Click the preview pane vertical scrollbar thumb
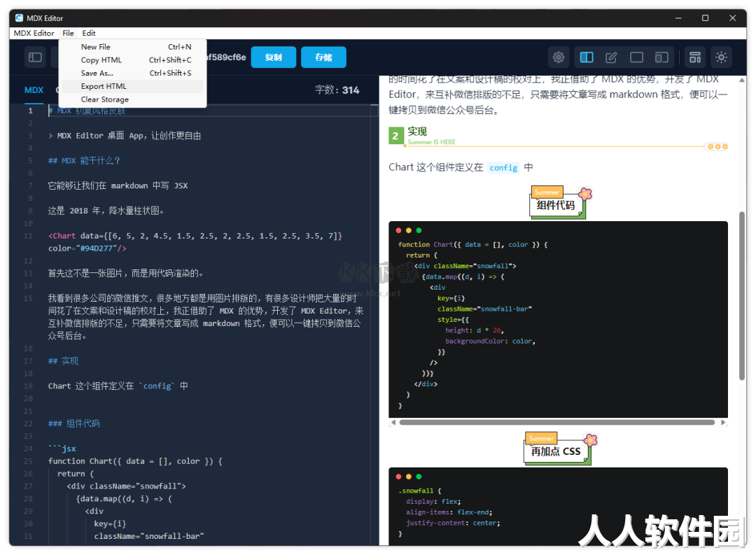The image size is (756, 555). pyautogui.click(x=742, y=296)
